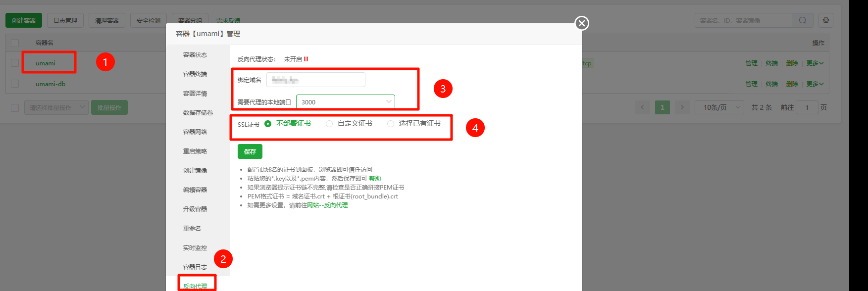This screenshot has height=291, width=868.
Task: Click umami container name
Action: (46, 63)
